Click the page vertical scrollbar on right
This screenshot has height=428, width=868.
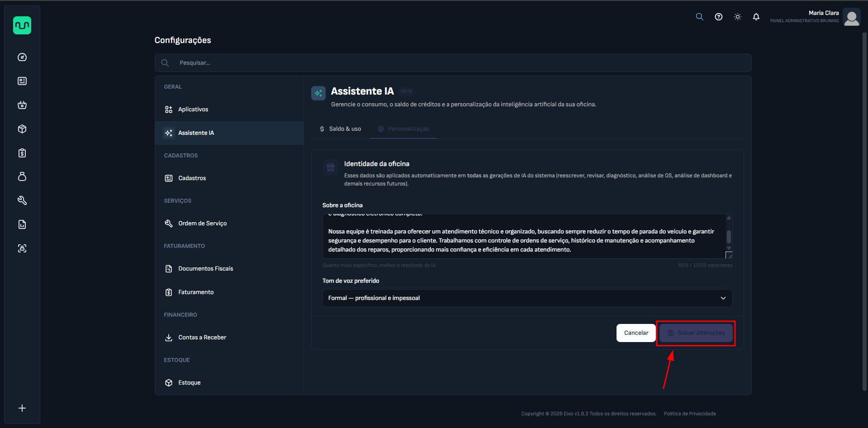[864, 211]
